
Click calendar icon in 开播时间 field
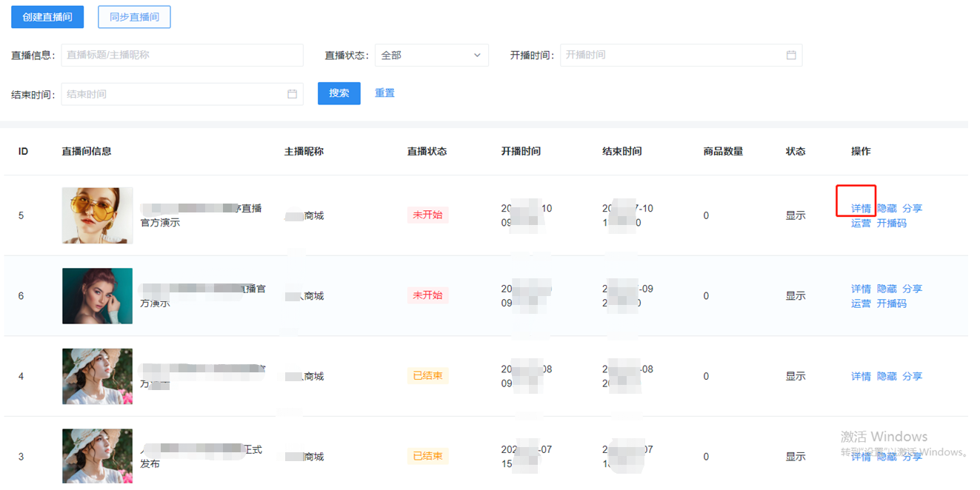pyautogui.click(x=791, y=55)
